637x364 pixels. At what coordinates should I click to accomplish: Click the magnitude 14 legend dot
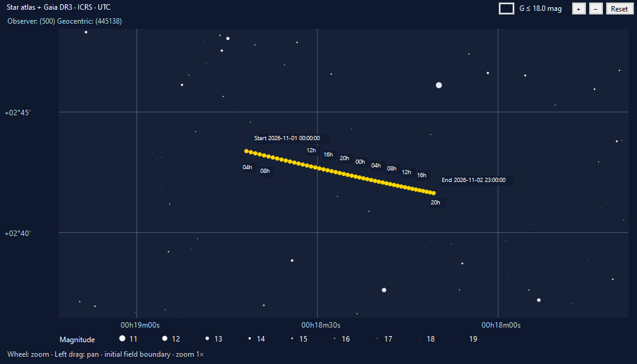(249, 339)
